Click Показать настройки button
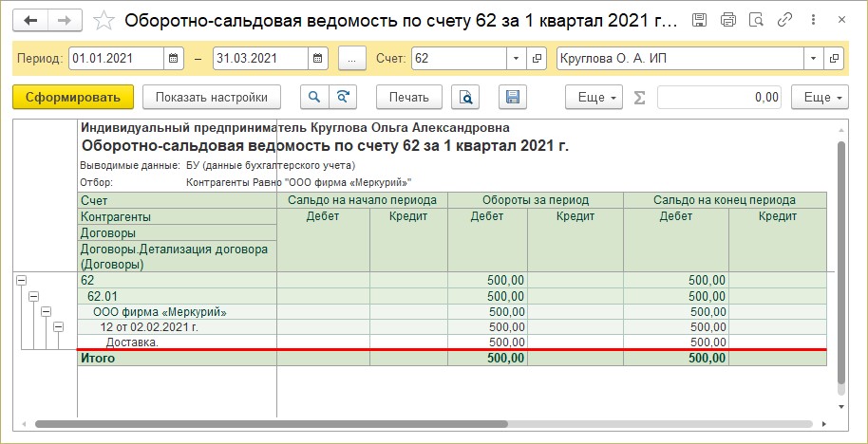Screen dimensions: 868x444 click(x=212, y=97)
